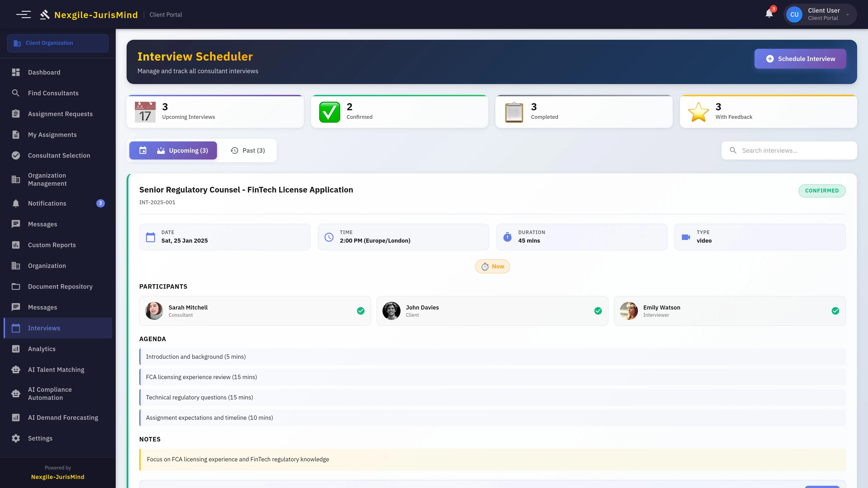Toggle the sidebar collapse hamburger icon
The width and height of the screenshot is (868, 488).
coord(24,14)
